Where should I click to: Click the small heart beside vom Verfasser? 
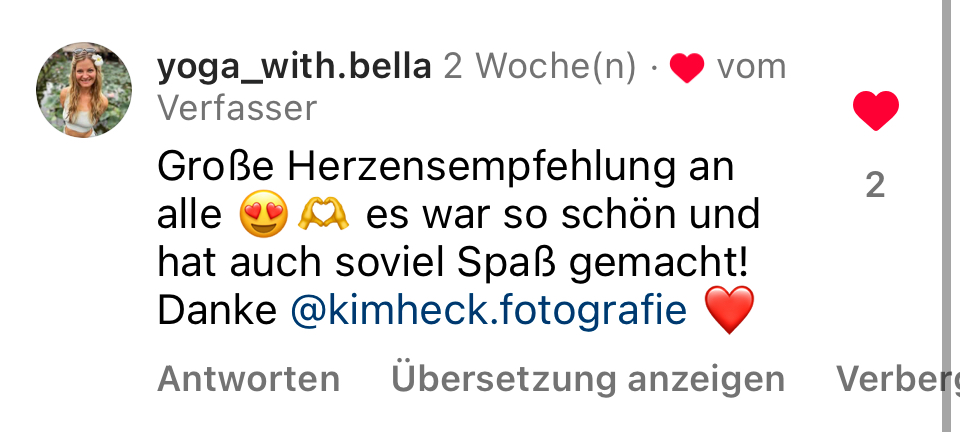tap(687, 68)
